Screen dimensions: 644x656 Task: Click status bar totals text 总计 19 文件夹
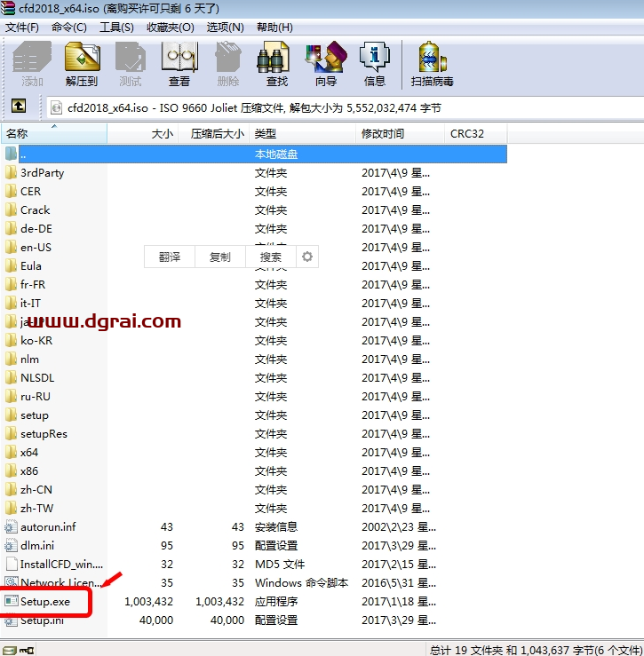467,650
